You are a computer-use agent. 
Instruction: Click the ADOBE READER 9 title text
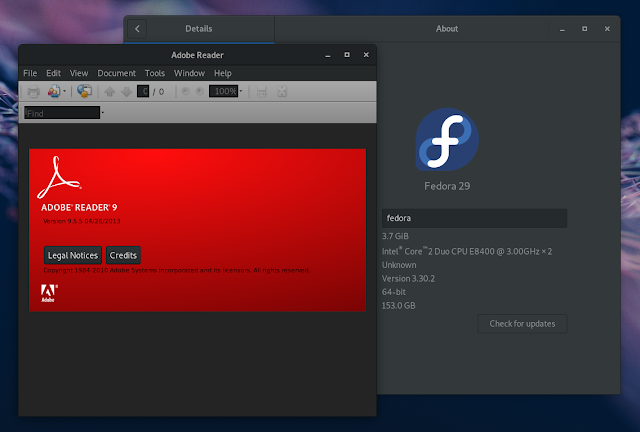pos(79,207)
